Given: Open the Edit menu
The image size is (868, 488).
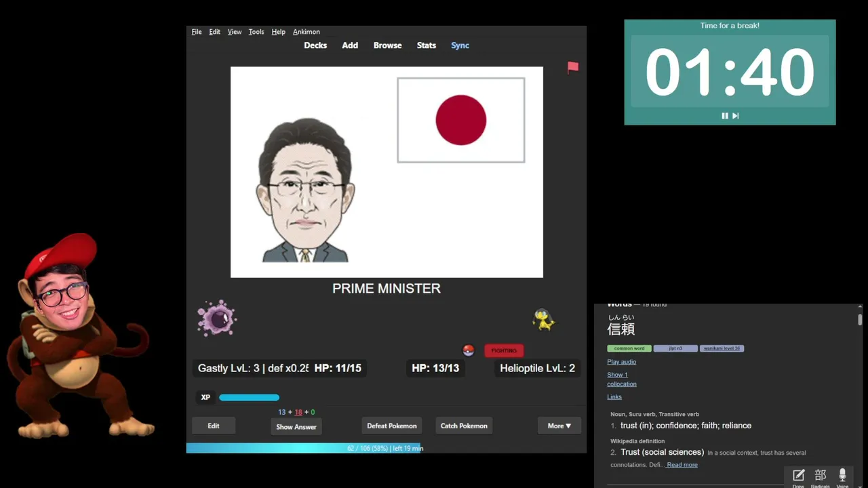Looking at the screenshot, I should click(214, 32).
